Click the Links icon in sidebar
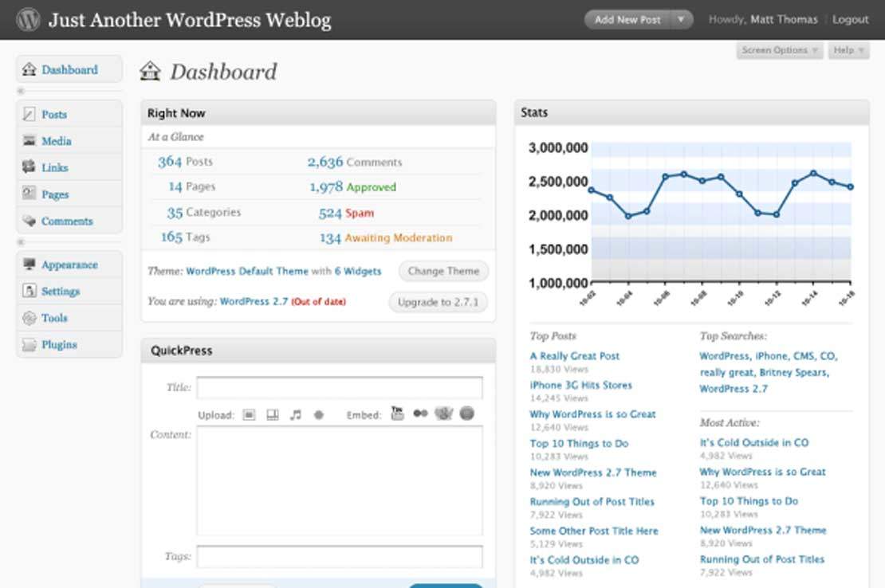Screen dimensions: 885x588 pyautogui.click(x=29, y=167)
